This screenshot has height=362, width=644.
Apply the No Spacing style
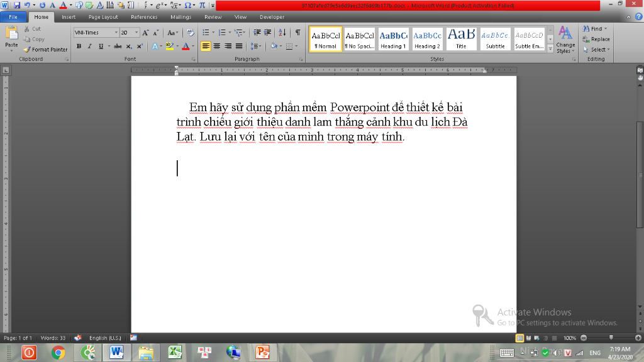(x=359, y=40)
